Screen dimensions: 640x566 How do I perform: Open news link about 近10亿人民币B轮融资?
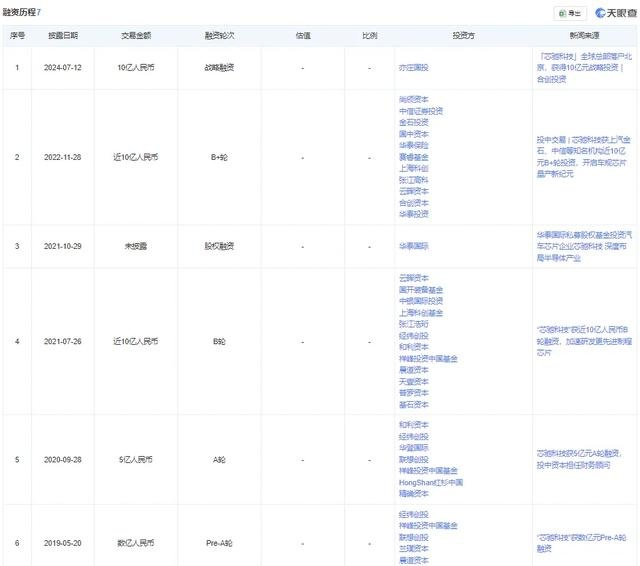(584, 341)
